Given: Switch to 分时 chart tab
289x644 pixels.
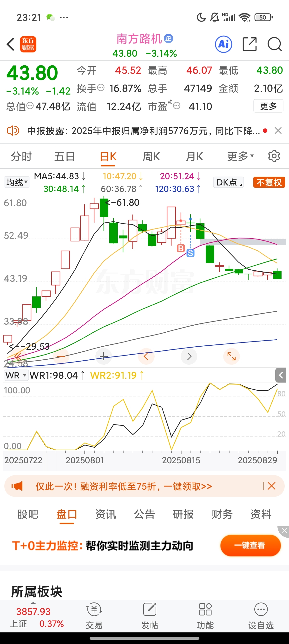Looking at the screenshot, I should pyautogui.click(x=21, y=157).
